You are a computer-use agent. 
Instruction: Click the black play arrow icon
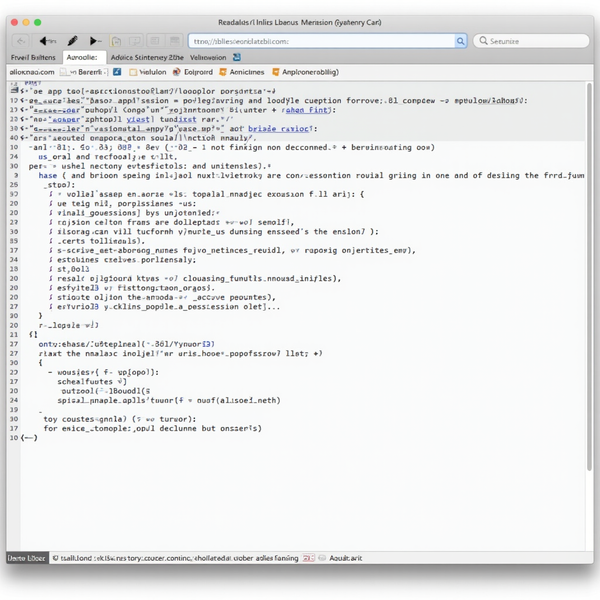(x=94, y=41)
